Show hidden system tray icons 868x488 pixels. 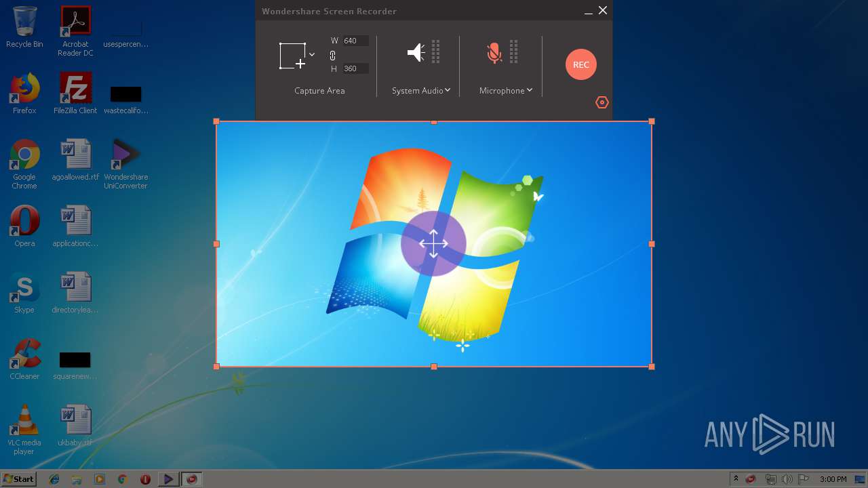736,479
